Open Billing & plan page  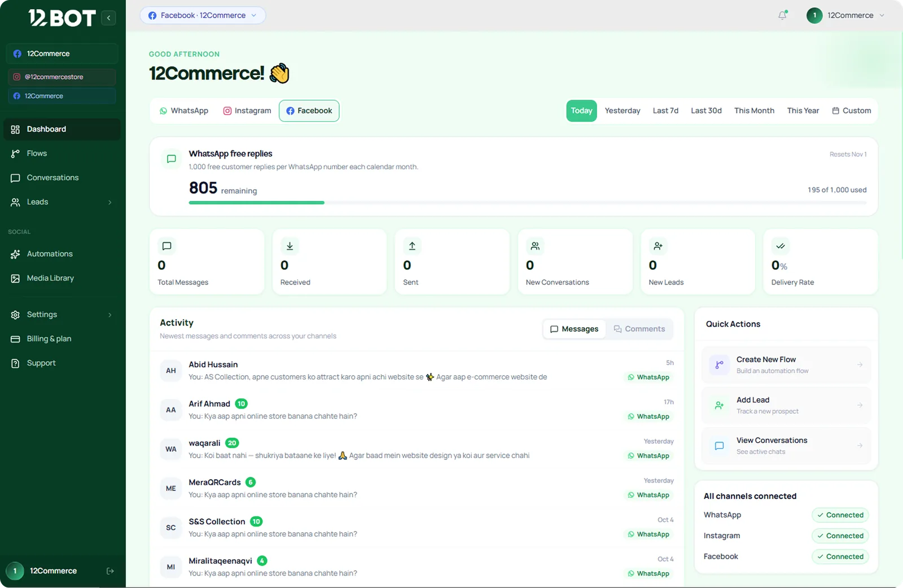62,339
